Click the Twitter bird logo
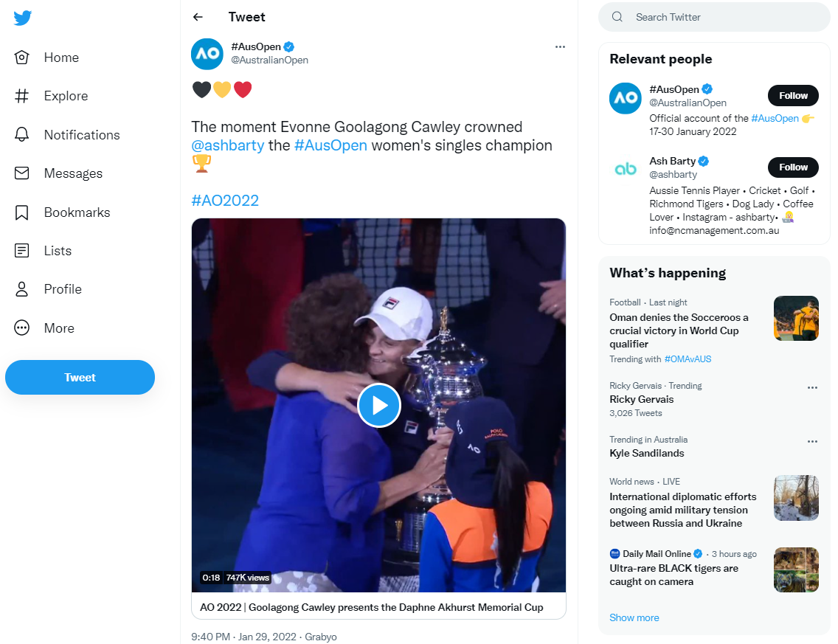Image resolution: width=838 pixels, height=644 pixels. (23, 18)
